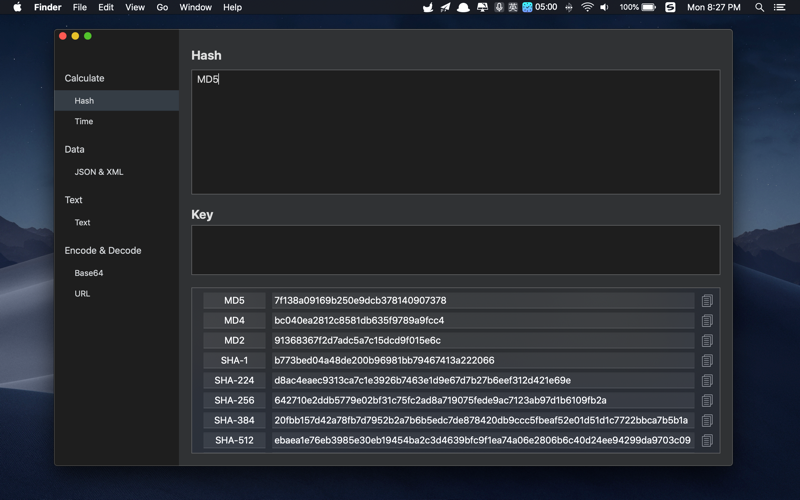The height and width of the screenshot is (500, 800).
Task: Copy the MD5 hash result
Action: (707, 301)
